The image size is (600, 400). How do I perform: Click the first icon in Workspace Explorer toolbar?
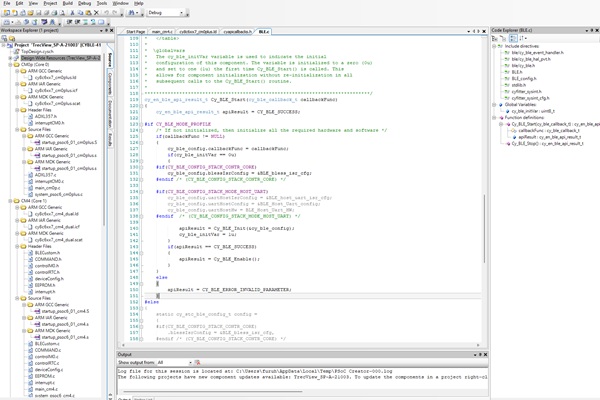(x=4, y=38)
